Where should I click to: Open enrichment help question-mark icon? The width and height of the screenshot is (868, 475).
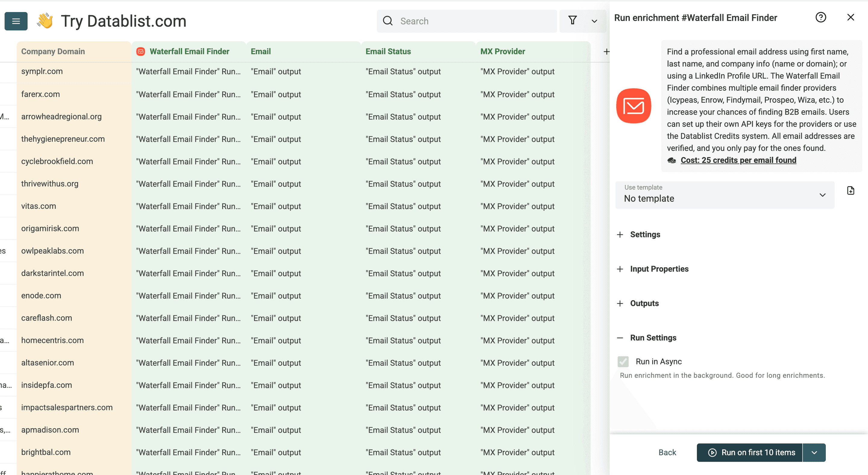[820, 17]
